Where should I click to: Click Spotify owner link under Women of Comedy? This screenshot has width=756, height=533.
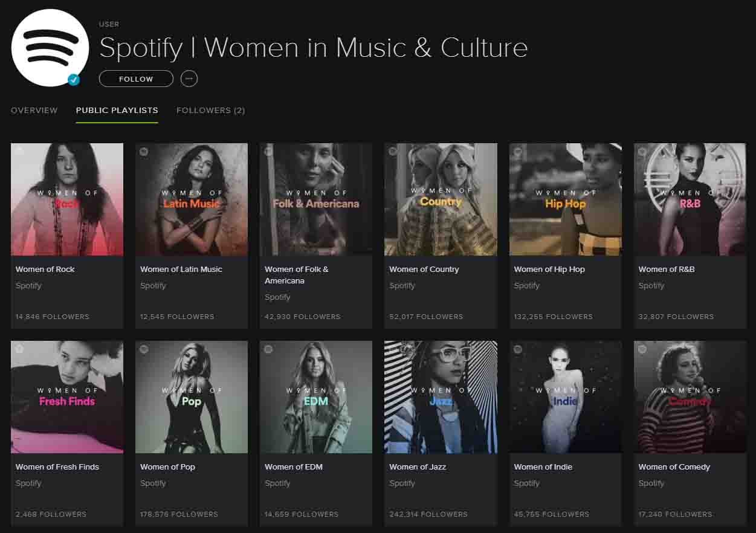click(x=651, y=483)
